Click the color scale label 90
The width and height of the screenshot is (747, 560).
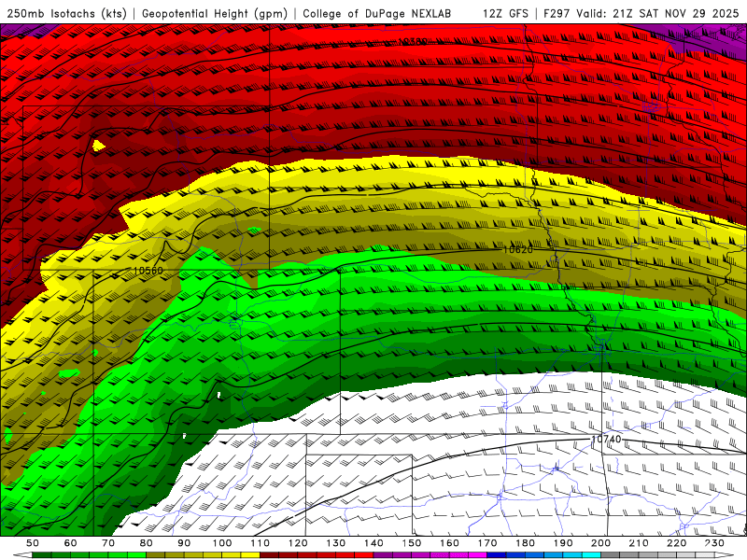(184, 543)
